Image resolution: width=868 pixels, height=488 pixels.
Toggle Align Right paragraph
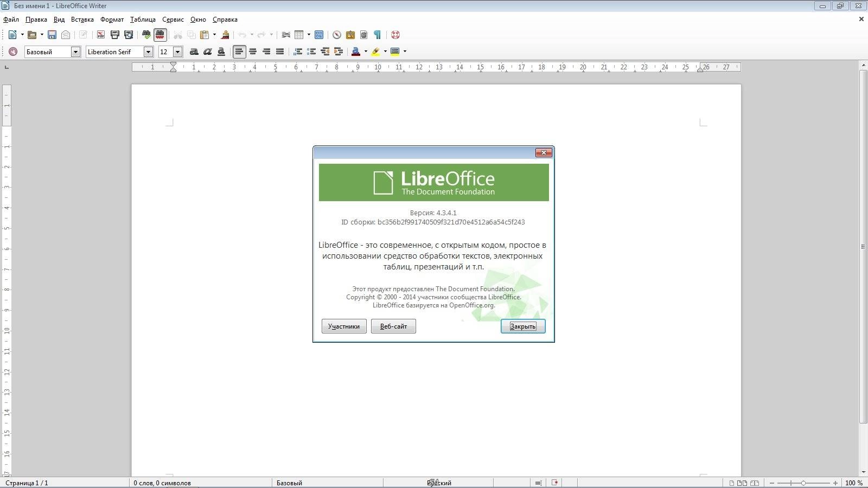click(x=266, y=52)
